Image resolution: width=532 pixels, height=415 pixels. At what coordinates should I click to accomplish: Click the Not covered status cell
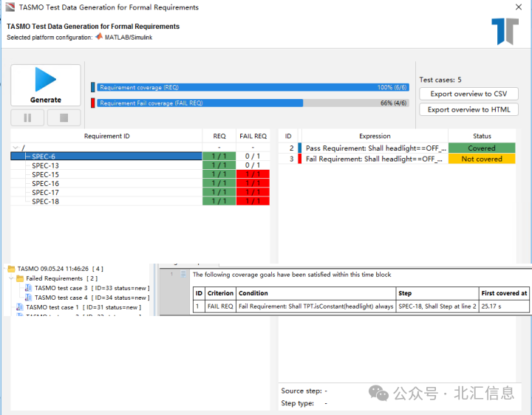482,159
